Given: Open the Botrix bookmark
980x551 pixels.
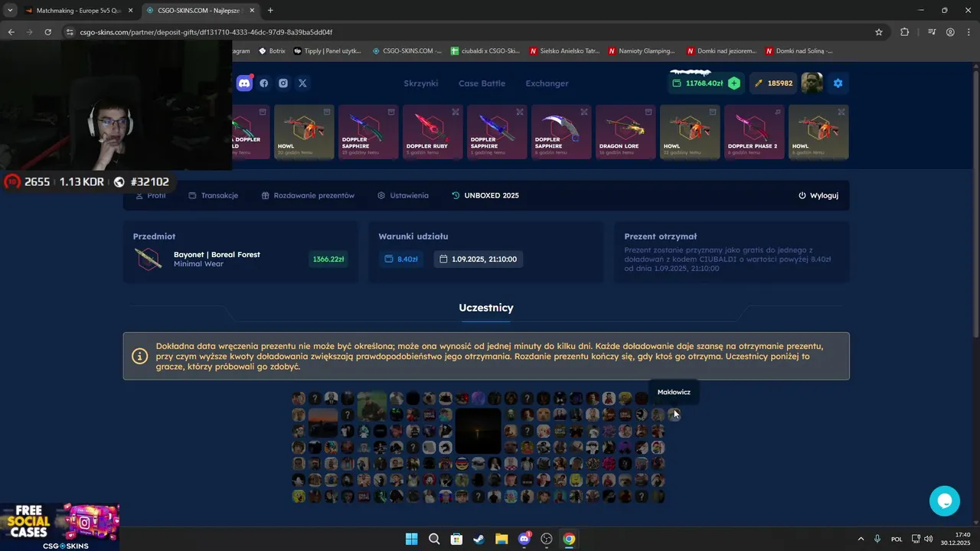Looking at the screenshot, I should pos(272,51).
